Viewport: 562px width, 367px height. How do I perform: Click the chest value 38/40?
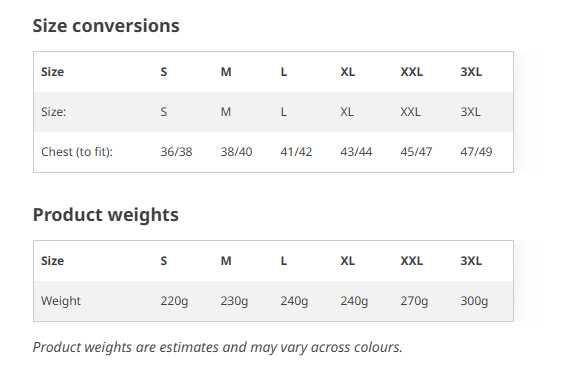[x=236, y=152]
